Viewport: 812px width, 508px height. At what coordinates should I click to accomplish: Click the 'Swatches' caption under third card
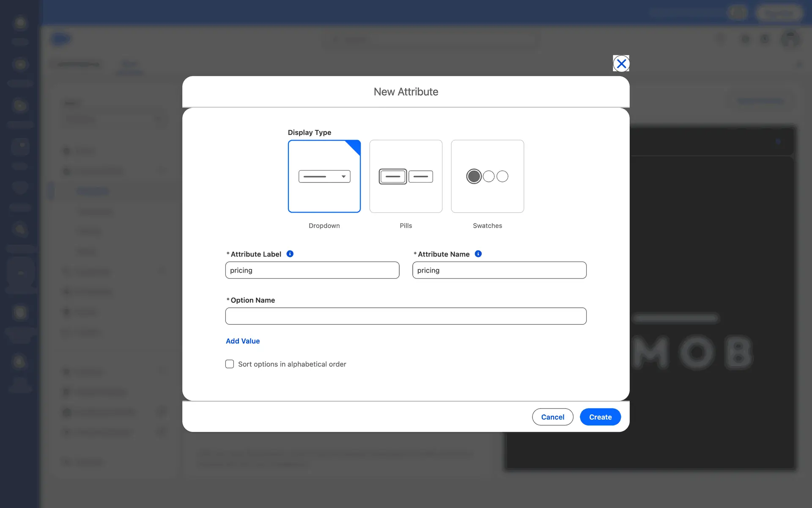pos(487,226)
